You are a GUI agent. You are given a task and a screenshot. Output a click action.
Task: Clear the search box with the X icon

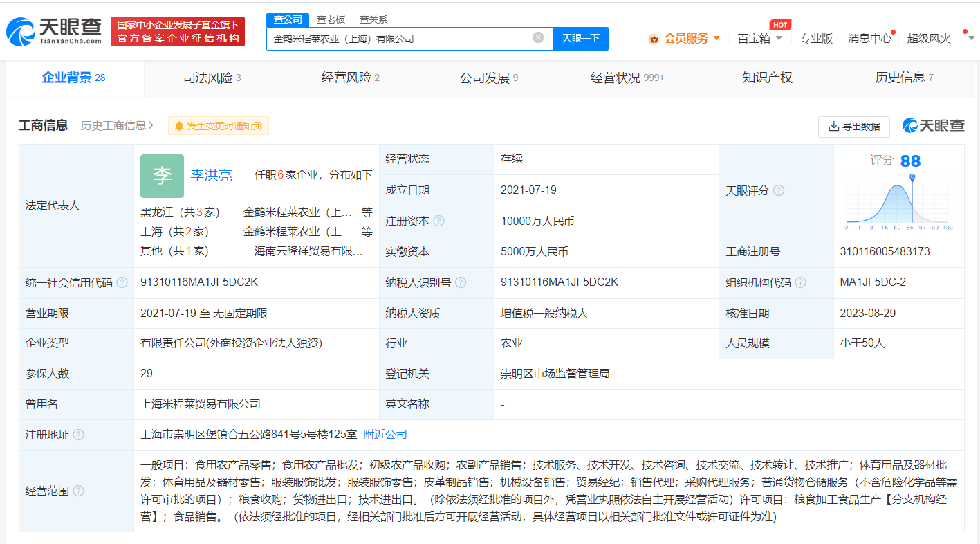tap(538, 38)
